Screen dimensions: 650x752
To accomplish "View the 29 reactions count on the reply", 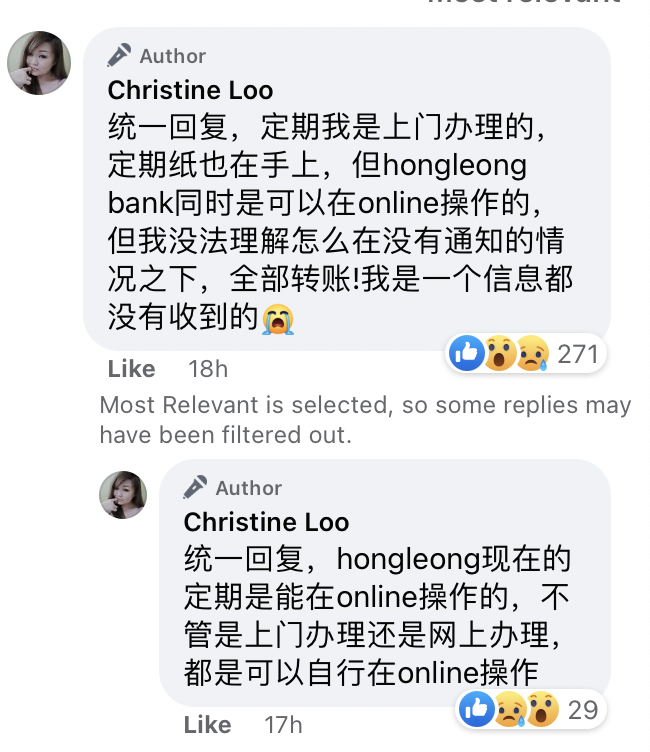I will [x=582, y=709].
